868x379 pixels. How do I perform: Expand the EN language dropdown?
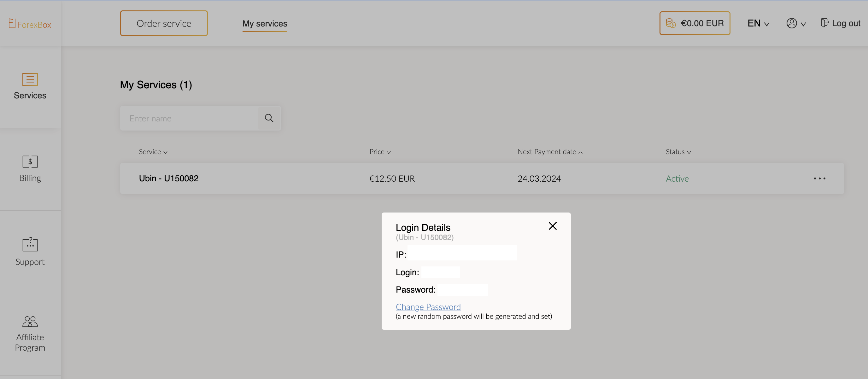pyautogui.click(x=758, y=23)
